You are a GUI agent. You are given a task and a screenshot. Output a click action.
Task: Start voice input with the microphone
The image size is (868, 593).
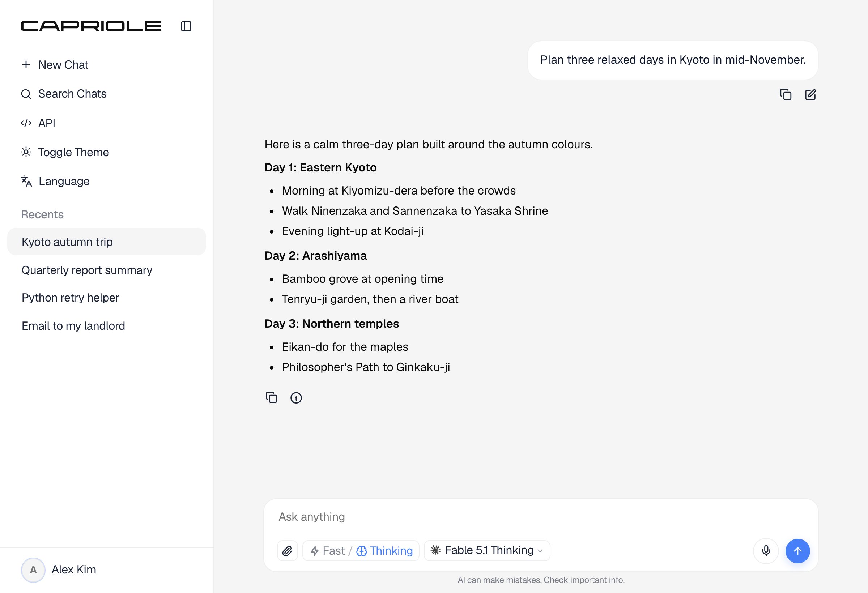click(766, 550)
